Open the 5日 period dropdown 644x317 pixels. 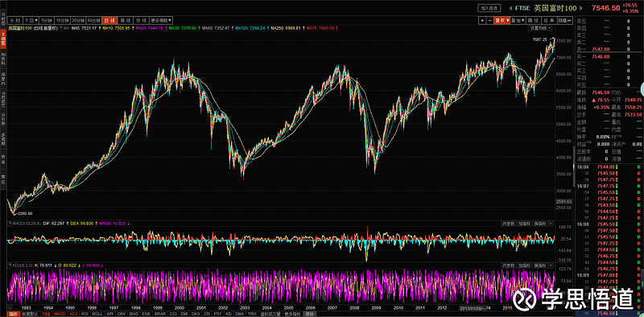click(x=31, y=21)
